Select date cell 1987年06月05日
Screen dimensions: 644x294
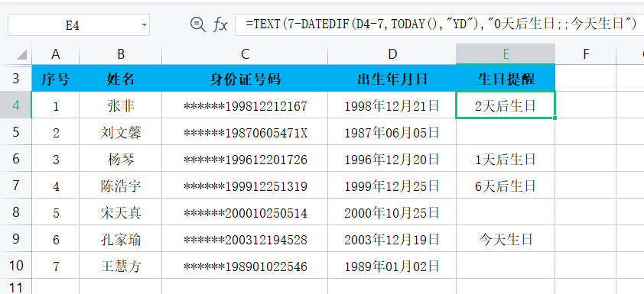[392, 132]
